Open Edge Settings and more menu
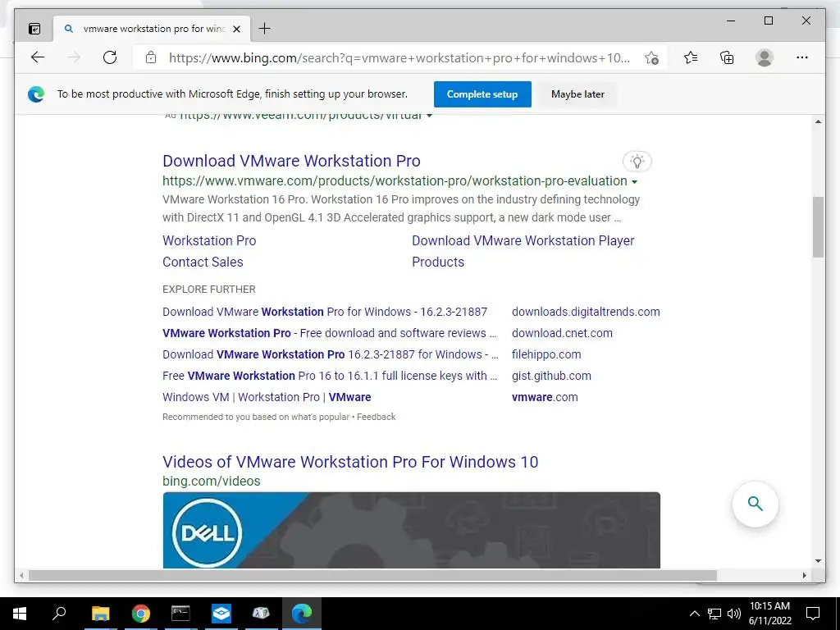The height and width of the screenshot is (630, 840). (x=802, y=57)
